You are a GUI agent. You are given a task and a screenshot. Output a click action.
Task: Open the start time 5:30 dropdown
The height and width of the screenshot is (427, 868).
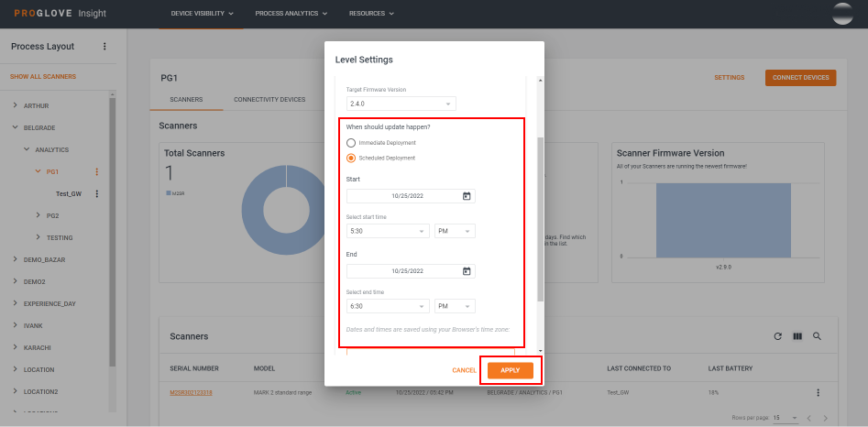388,231
